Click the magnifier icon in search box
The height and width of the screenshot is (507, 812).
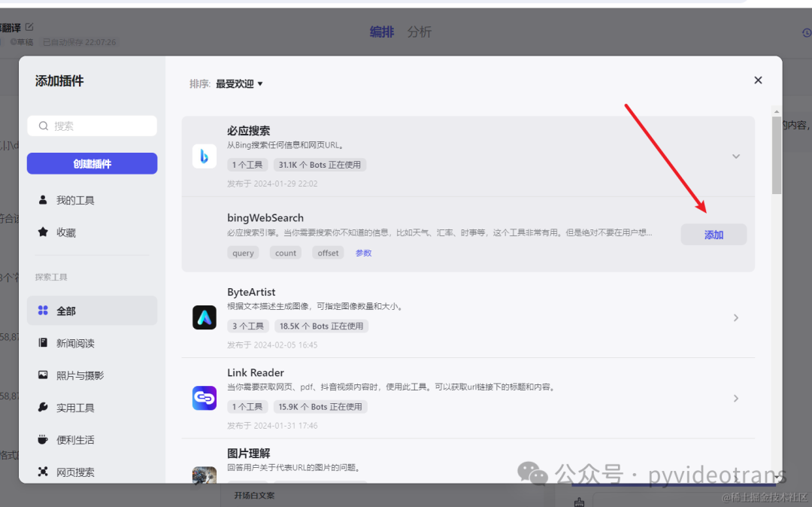coord(44,126)
